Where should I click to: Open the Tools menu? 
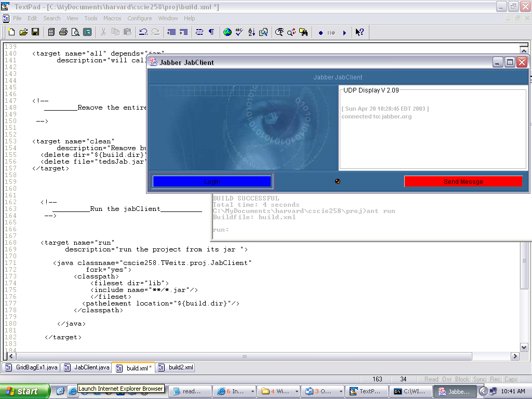click(x=90, y=18)
